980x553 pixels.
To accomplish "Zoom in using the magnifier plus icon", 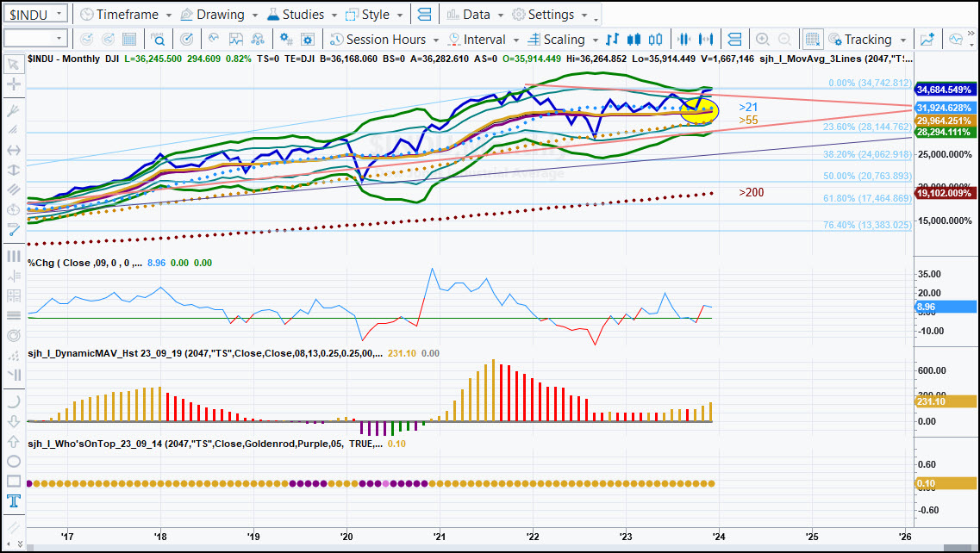I will point(763,40).
